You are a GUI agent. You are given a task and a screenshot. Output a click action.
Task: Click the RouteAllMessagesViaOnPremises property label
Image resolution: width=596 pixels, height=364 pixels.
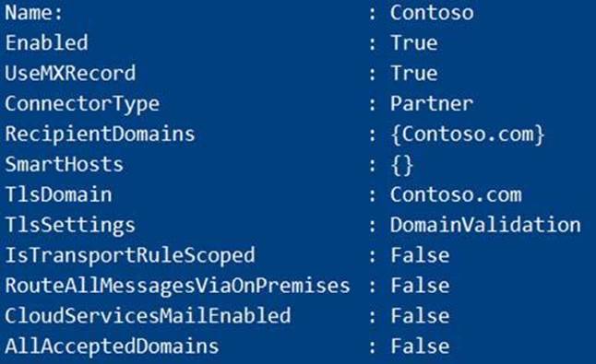click(177, 287)
